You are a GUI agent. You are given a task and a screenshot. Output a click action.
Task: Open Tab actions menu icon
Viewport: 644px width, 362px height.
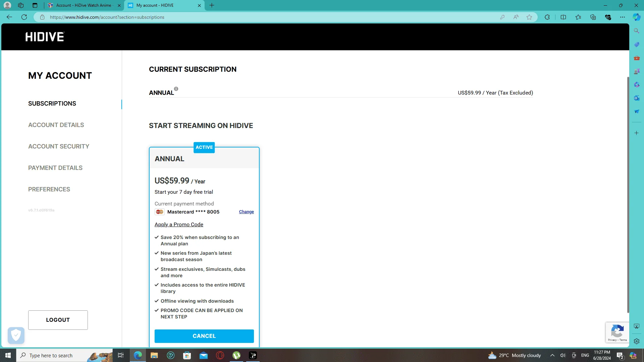tap(35, 5)
